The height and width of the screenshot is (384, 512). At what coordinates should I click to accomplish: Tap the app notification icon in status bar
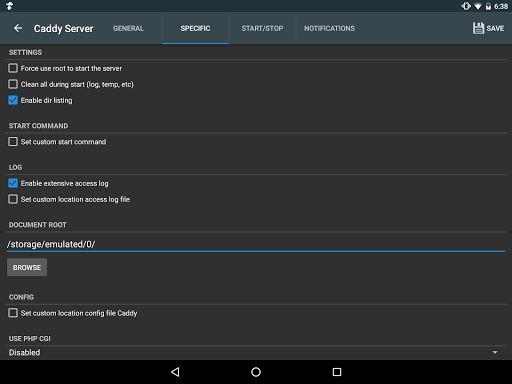pos(9,6)
